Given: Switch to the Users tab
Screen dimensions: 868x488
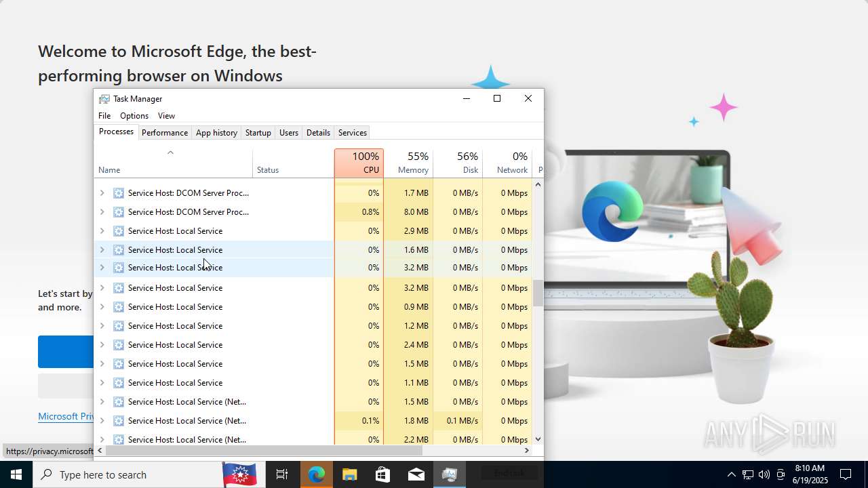Looking at the screenshot, I should tap(289, 133).
